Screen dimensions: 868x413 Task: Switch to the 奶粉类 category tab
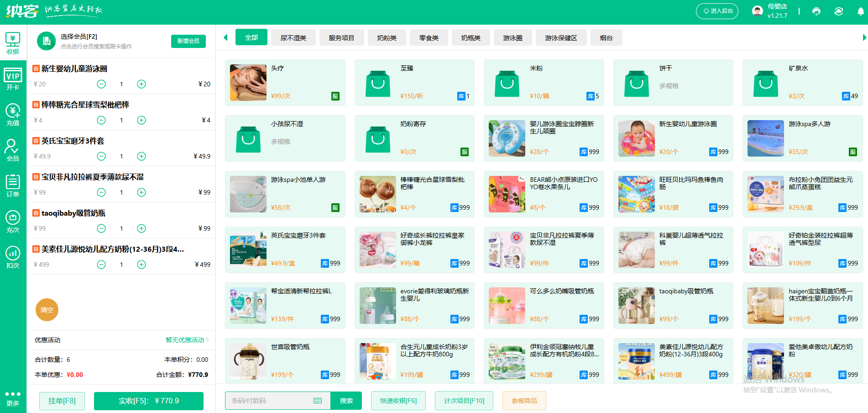point(386,37)
